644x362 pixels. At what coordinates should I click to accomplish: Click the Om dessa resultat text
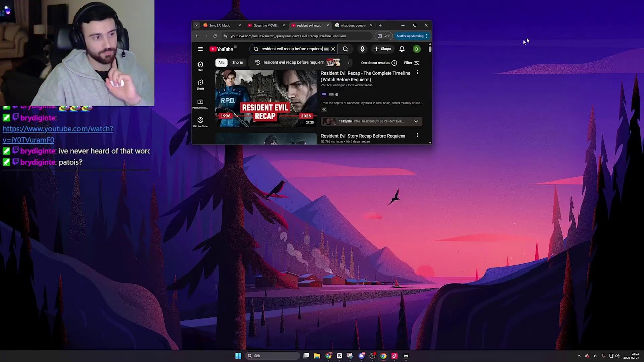point(375,63)
